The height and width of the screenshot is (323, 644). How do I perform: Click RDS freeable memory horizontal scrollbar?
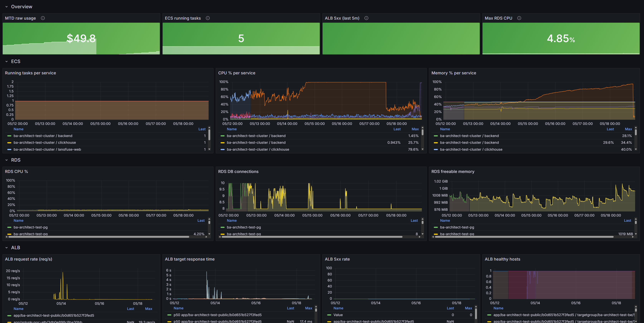(524, 237)
